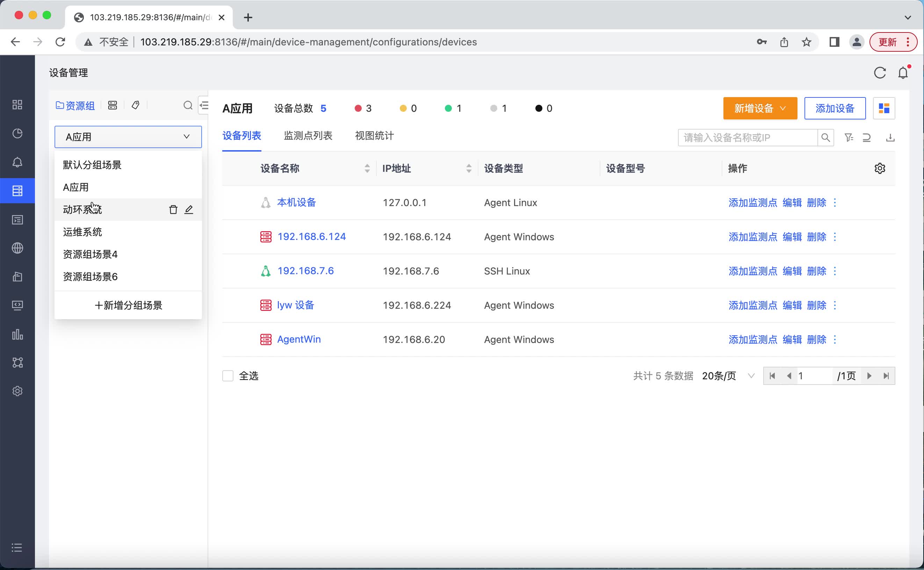Click the pencil edit icon beside 动环系统

click(189, 209)
